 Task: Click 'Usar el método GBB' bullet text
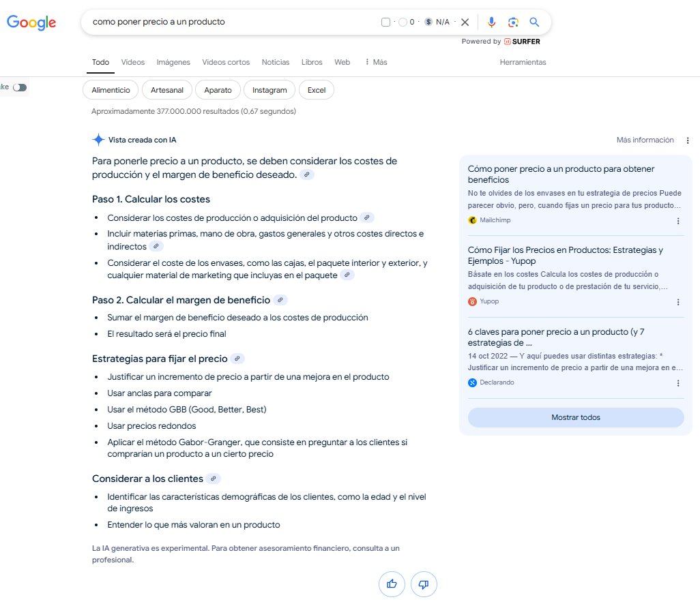pos(187,410)
